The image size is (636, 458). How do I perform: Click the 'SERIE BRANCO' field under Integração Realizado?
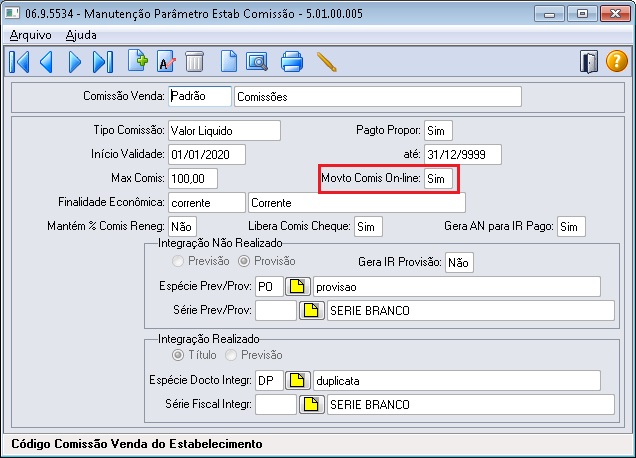[471, 404]
